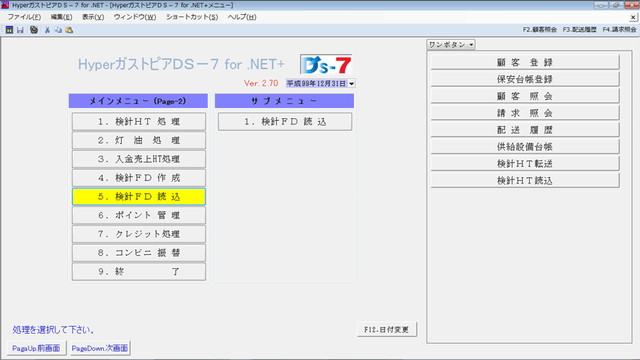Click the Ver. 2.70 version text
This screenshot has height=360, width=640.
(261, 83)
